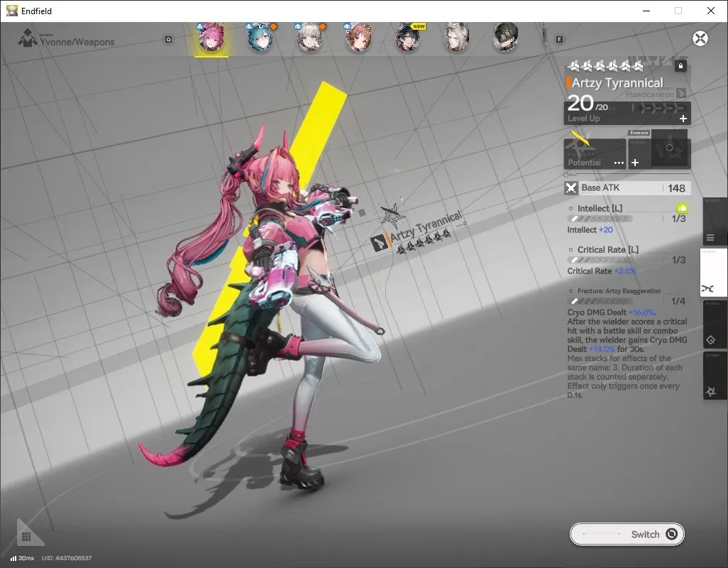Open the grid menu icon at bottom left
This screenshot has height=568, width=728.
[26, 537]
